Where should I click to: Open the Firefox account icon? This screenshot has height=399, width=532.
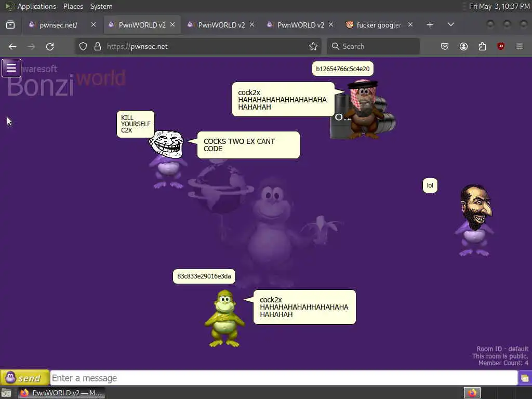(x=463, y=46)
